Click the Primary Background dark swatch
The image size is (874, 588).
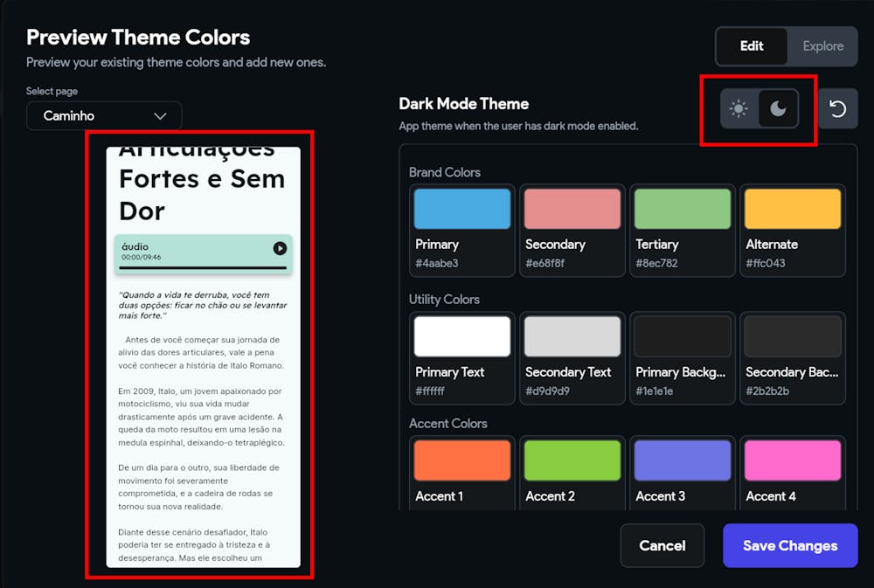click(x=683, y=336)
